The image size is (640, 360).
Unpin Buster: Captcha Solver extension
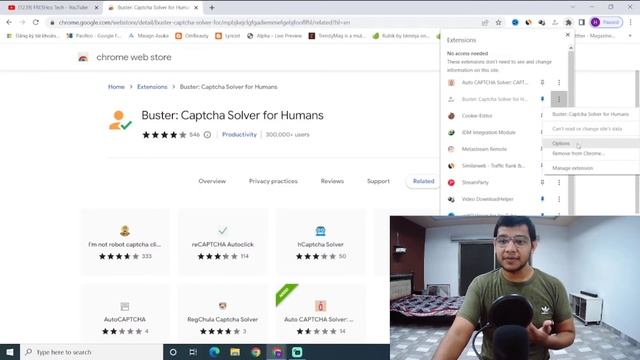(542, 99)
